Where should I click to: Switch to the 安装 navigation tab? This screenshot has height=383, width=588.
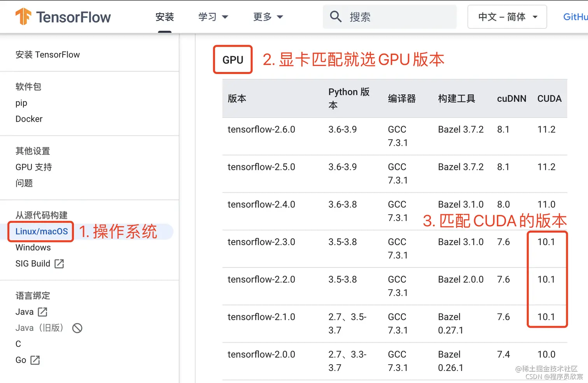point(164,17)
